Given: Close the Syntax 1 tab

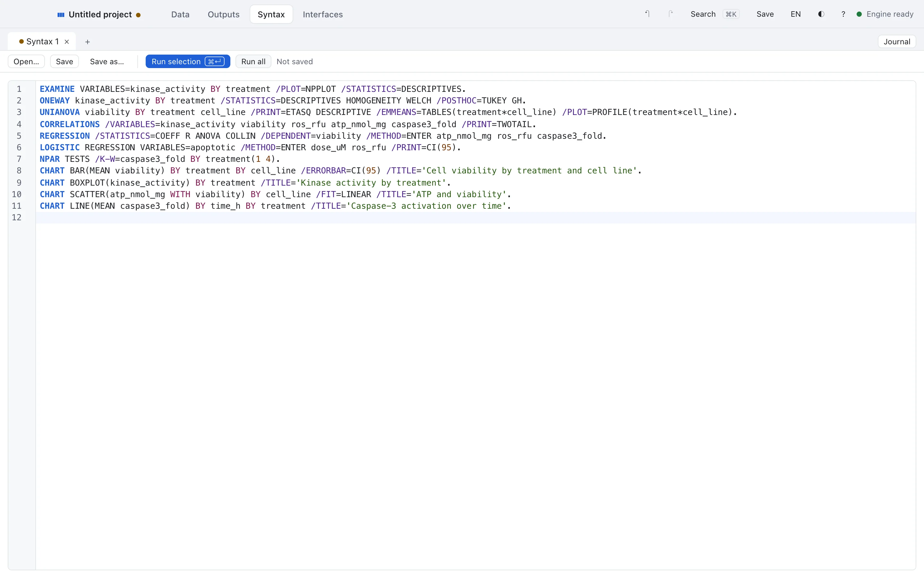Looking at the screenshot, I should pyautogui.click(x=67, y=42).
